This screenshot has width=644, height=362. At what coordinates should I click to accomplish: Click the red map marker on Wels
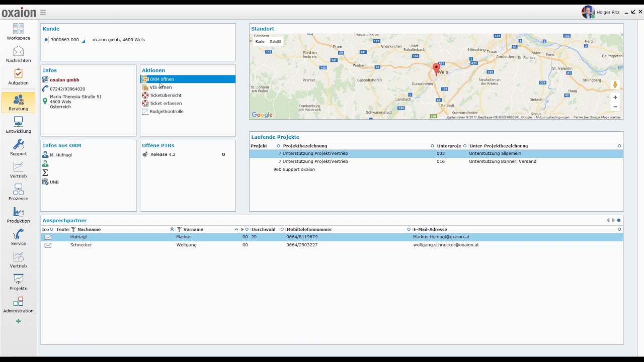(436, 69)
